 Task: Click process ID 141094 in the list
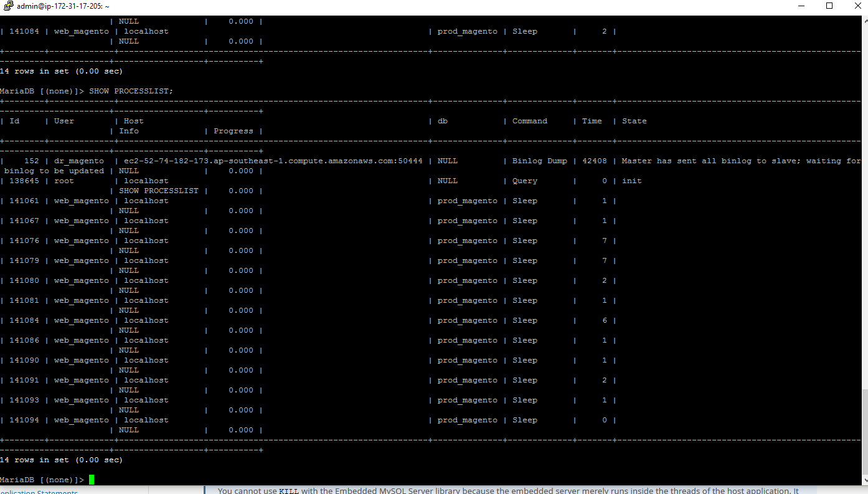click(x=24, y=420)
